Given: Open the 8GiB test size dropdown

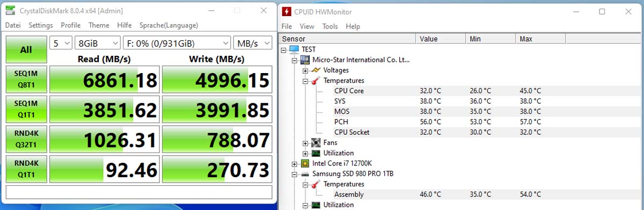Looking at the screenshot, I should coord(98,43).
